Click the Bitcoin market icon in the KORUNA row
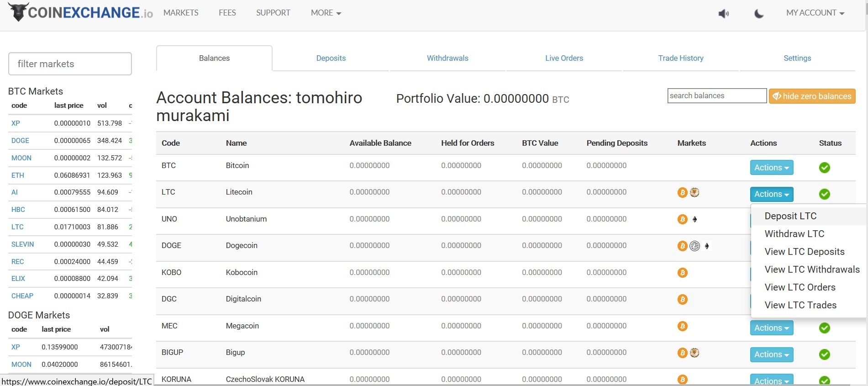The height and width of the screenshot is (386, 868). [x=682, y=380]
